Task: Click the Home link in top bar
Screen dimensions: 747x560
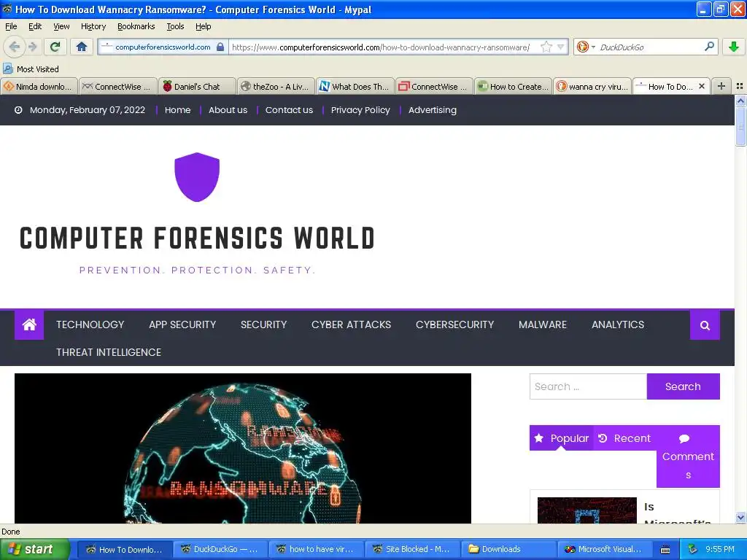Action: point(177,110)
